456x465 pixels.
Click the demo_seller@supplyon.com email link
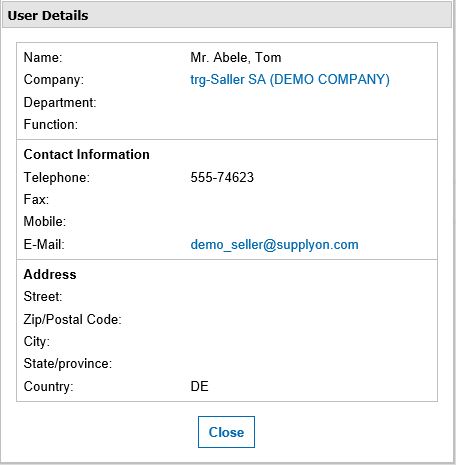pos(274,245)
